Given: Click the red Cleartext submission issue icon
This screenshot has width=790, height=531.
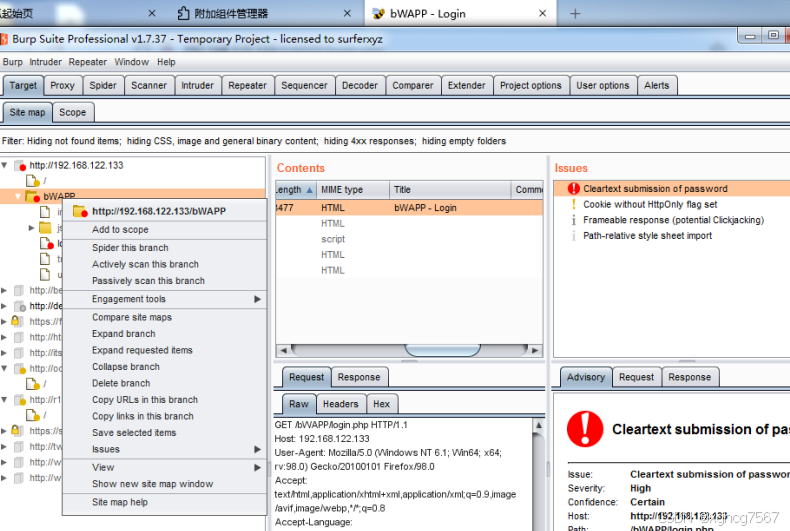Looking at the screenshot, I should pos(573,189).
